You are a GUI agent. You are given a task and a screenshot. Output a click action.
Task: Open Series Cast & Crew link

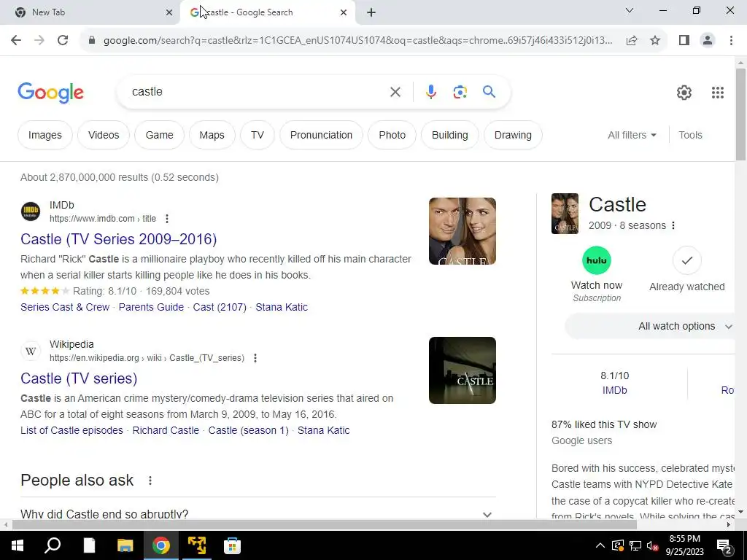point(65,307)
